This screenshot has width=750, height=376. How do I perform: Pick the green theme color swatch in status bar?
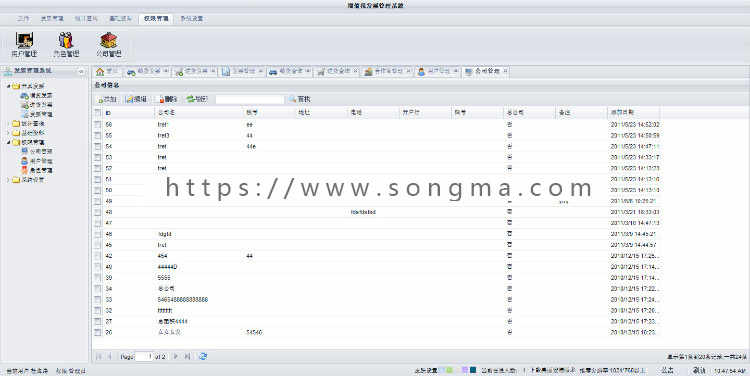pyautogui.click(x=449, y=370)
